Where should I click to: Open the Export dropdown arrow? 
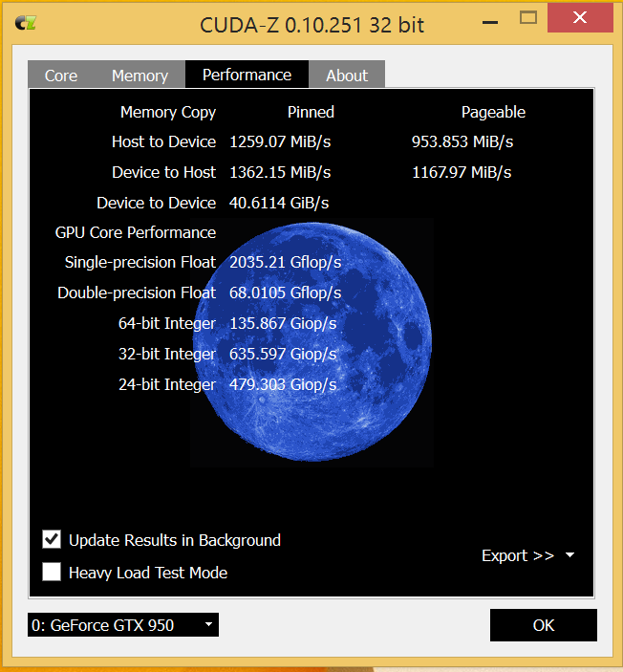569,555
